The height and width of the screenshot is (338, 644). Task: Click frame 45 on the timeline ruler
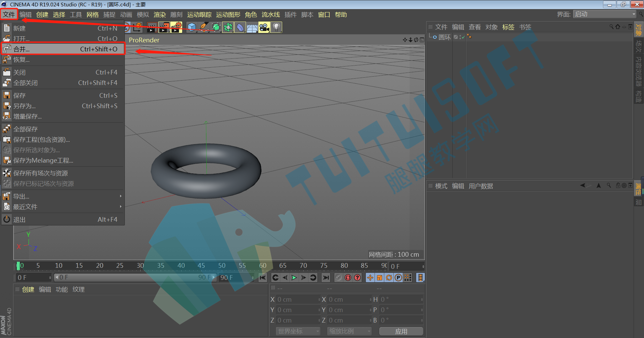201,265
